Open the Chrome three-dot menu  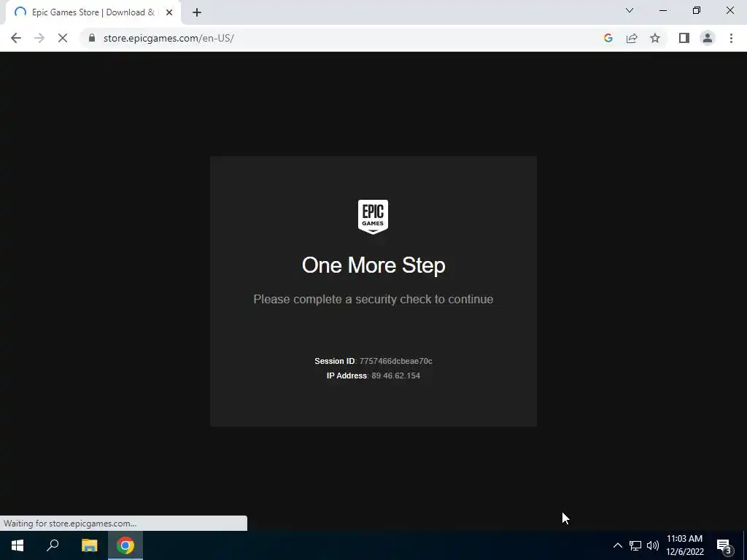(731, 38)
